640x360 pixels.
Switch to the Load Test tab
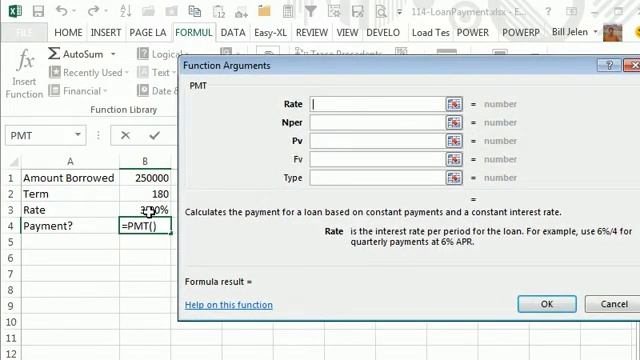pos(431,33)
